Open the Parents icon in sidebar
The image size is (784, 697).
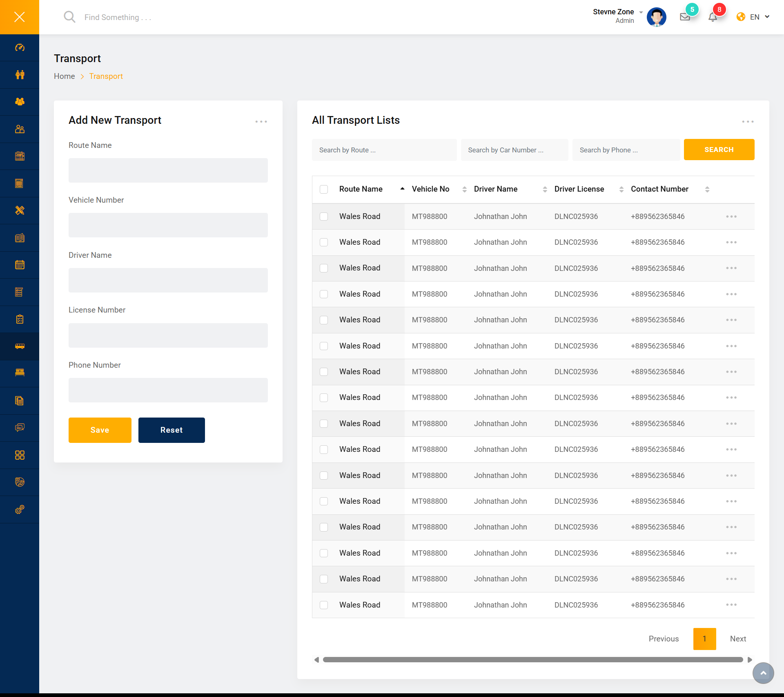click(20, 129)
